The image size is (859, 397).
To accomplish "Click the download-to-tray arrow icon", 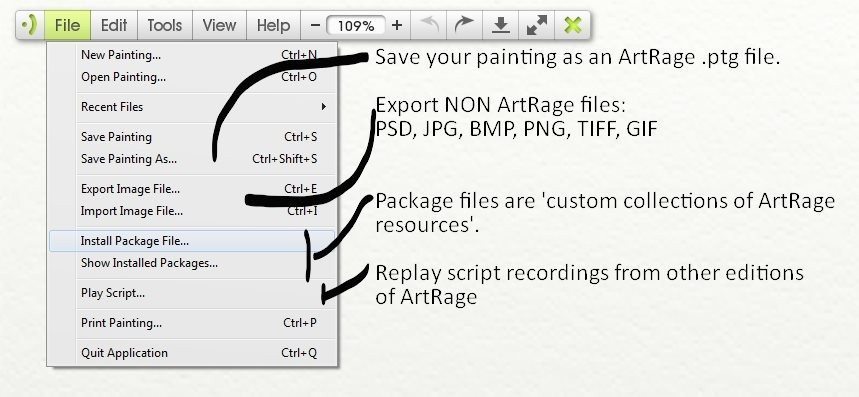I will coord(500,25).
